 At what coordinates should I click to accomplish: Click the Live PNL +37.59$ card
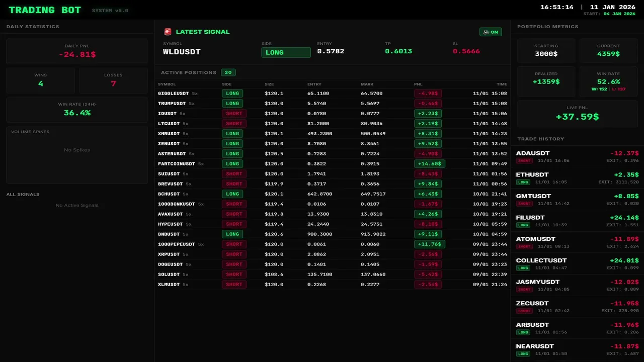577,114
